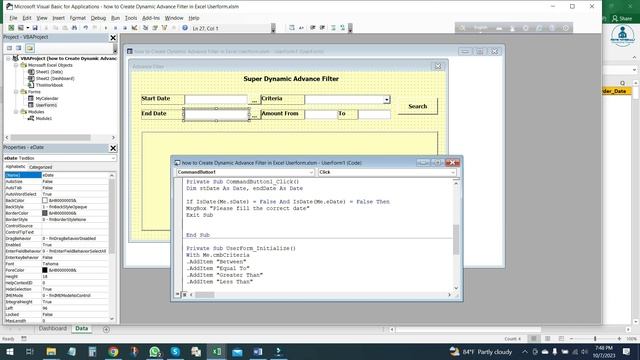Click the Find binoculars toolbar icon
The width and height of the screenshot is (640, 360).
[74, 28]
